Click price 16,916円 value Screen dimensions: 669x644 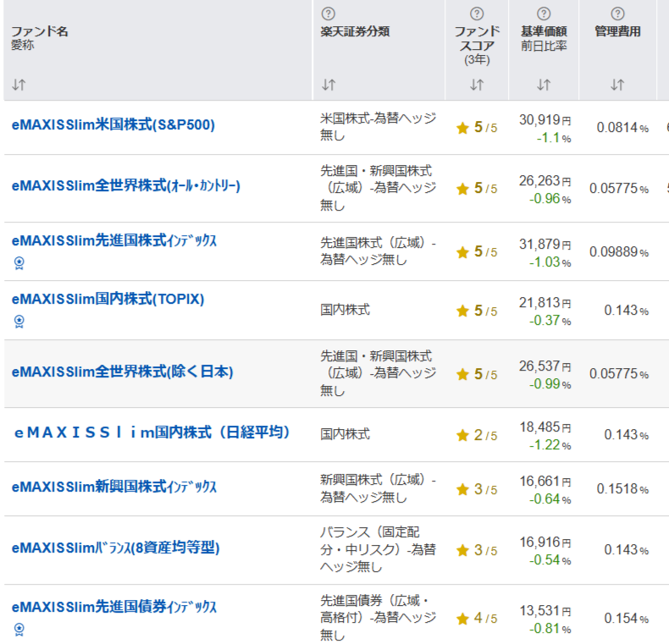pos(545,542)
